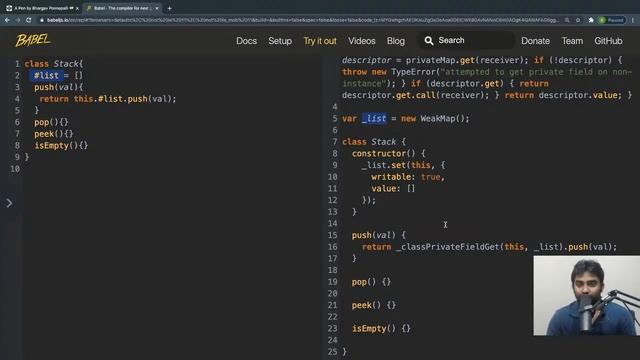Click 'pop() {}' in the output panel
Viewport: 640px width, 360px height.
point(371,282)
